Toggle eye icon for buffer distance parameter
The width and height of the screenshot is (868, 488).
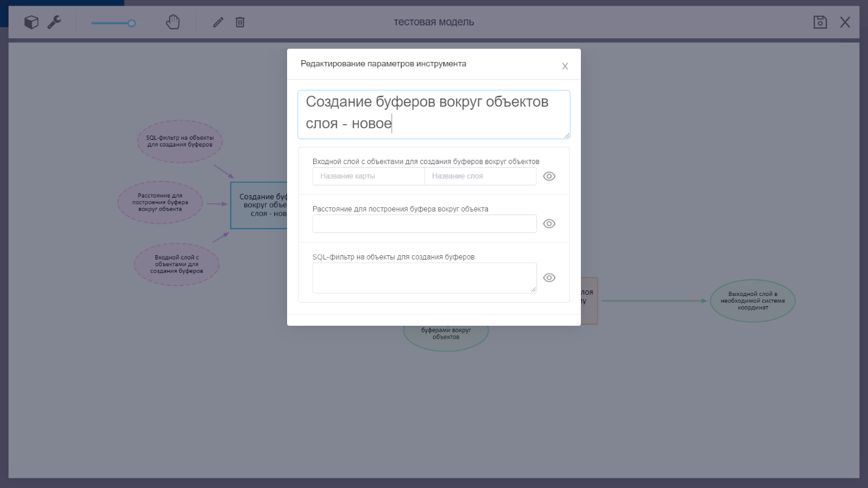click(x=549, y=224)
